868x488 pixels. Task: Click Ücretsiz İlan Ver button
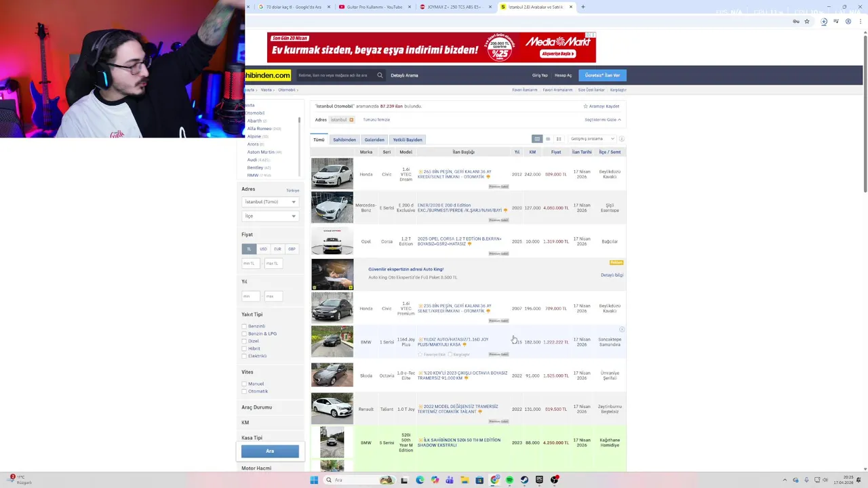(x=602, y=75)
